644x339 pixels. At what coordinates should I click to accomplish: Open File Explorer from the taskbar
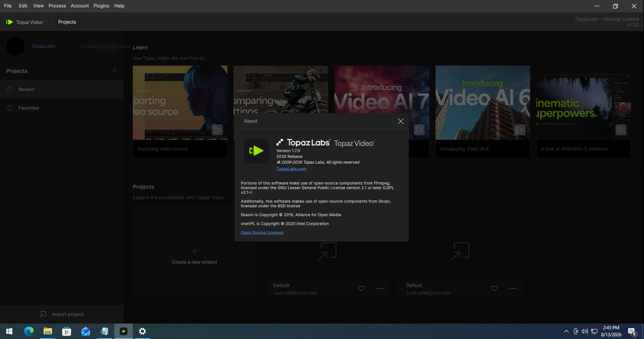47,331
